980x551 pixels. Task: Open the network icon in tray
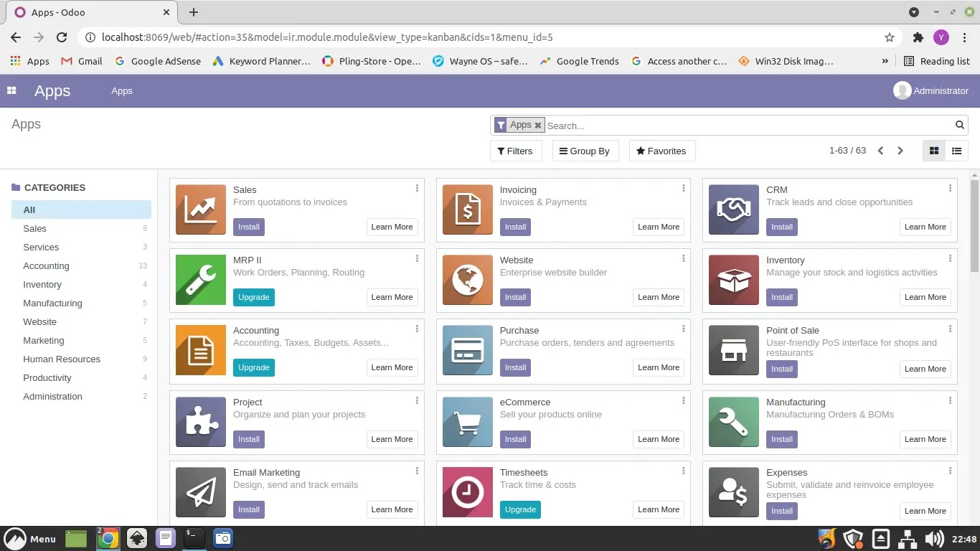coord(908,539)
